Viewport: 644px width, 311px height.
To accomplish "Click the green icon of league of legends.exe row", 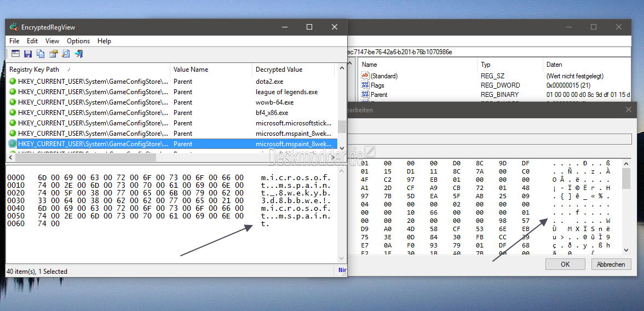I will click(x=12, y=91).
